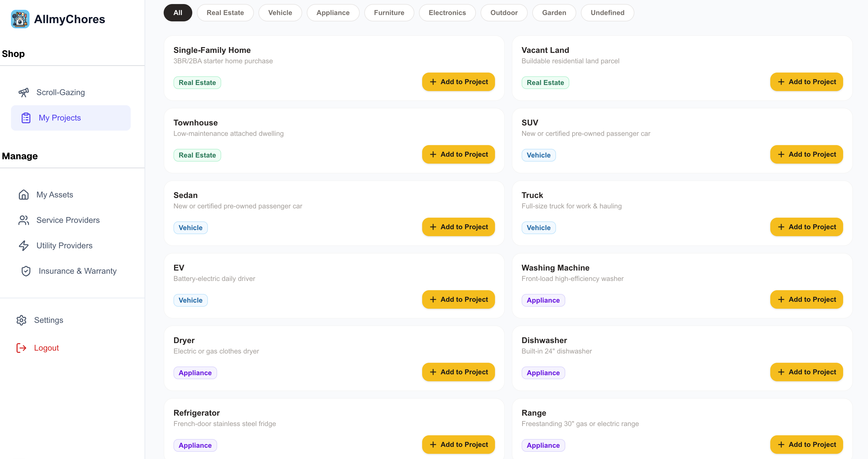Click plus icon on Sedan card

click(433, 227)
